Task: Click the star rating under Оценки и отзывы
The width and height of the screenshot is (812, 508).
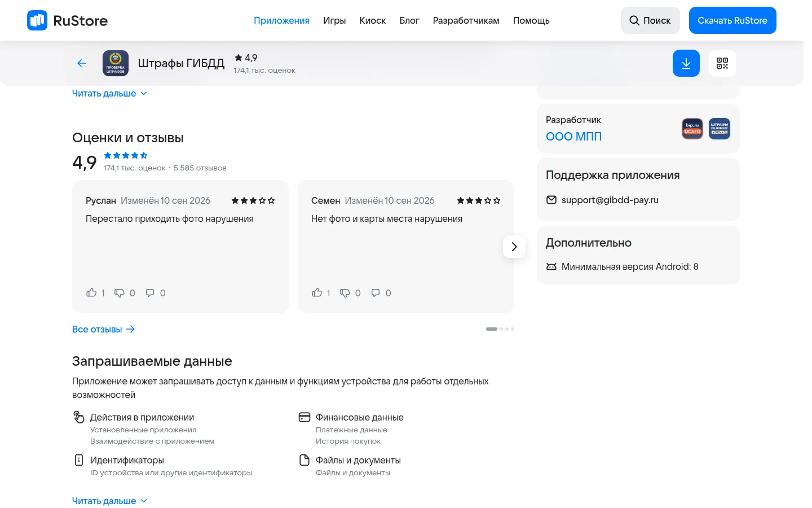Action: click(x=126, y=155)
